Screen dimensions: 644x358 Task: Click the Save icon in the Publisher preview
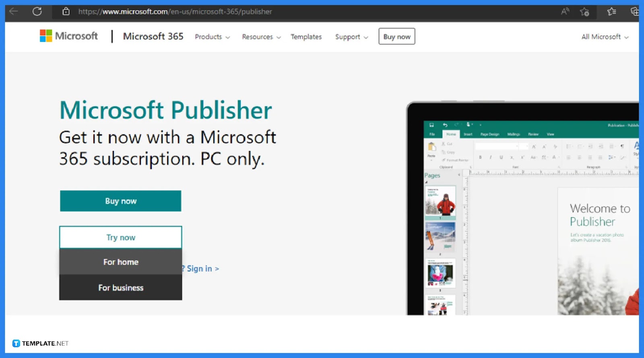tap(431, 125)
